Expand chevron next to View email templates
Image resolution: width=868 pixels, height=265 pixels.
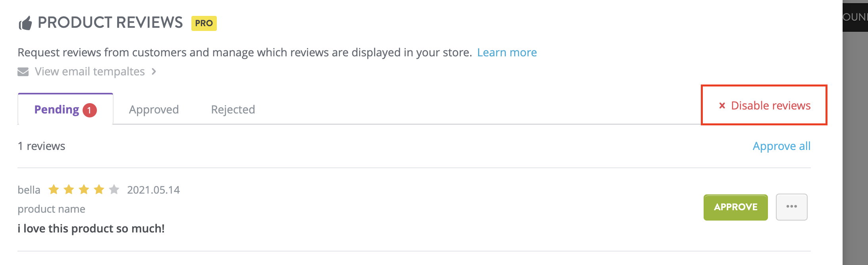point(154,71)
